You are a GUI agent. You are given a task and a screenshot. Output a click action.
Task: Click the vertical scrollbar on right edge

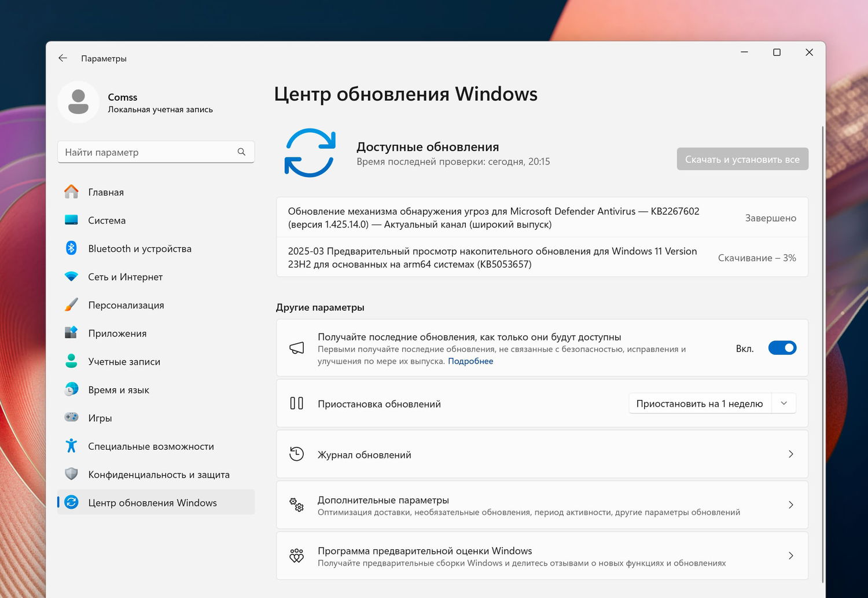point(822,353)
